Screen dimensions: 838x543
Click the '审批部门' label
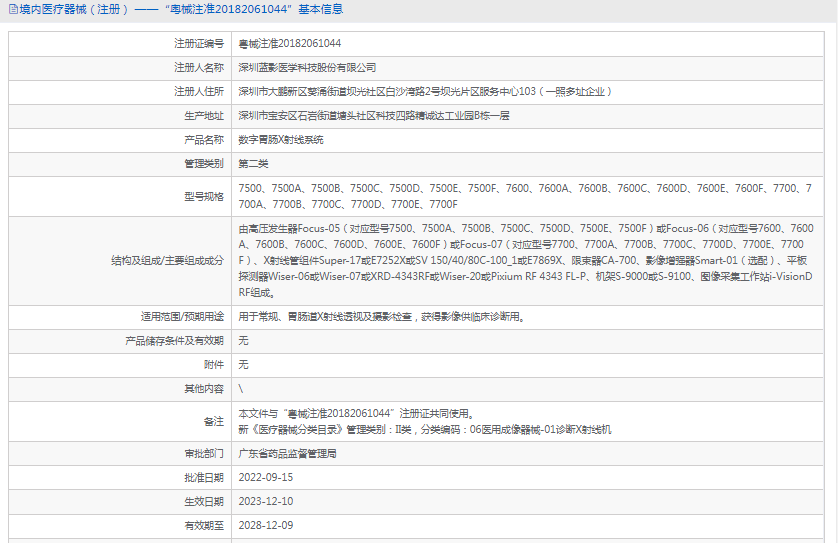pos(204,454)
